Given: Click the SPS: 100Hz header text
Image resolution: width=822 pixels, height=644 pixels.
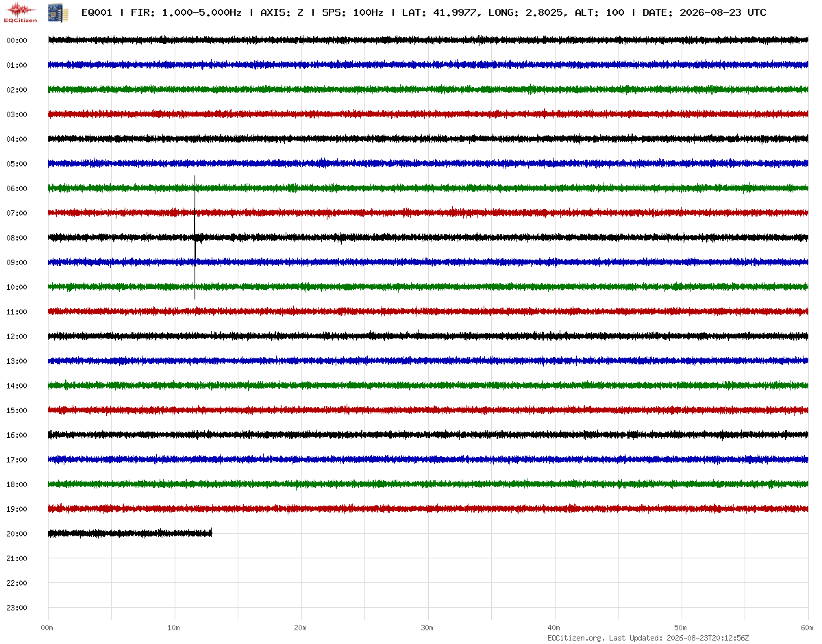Looking at the screenshot, I should point(353,12).
